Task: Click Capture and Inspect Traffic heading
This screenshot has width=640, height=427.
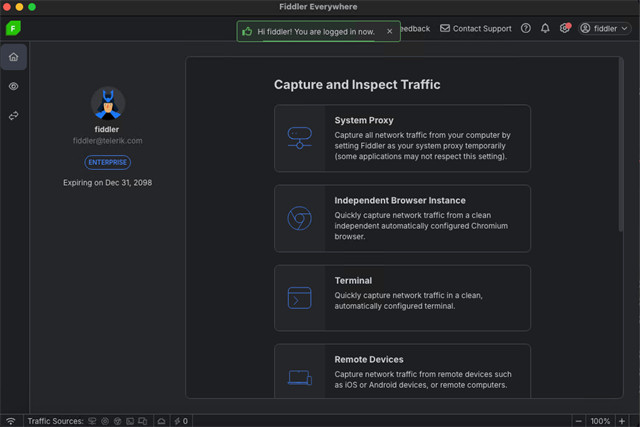Action: pos(357,85)
